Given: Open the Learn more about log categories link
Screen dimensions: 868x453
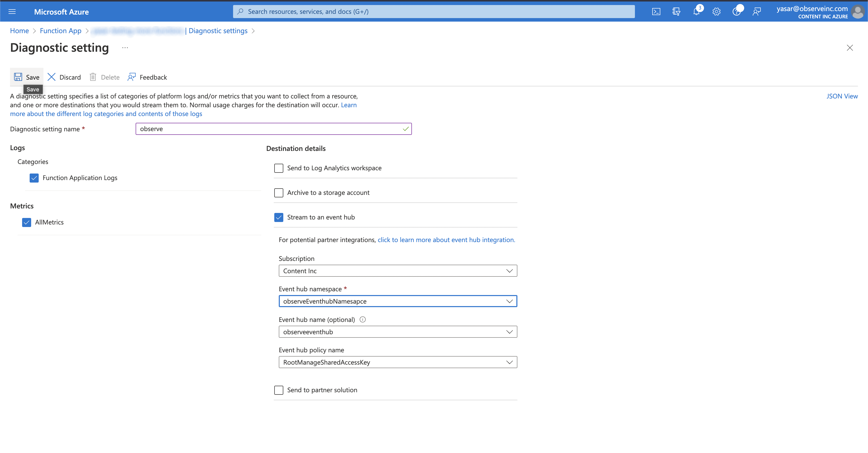Looking at the screenshot, I should [x=106, y=114].
